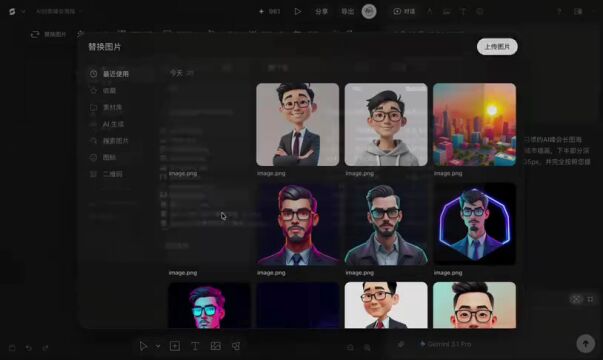This screenshot has width=603, height=360.
Task: Select the pointer tool in bottom toolbar
Action: tap(143, 346)
